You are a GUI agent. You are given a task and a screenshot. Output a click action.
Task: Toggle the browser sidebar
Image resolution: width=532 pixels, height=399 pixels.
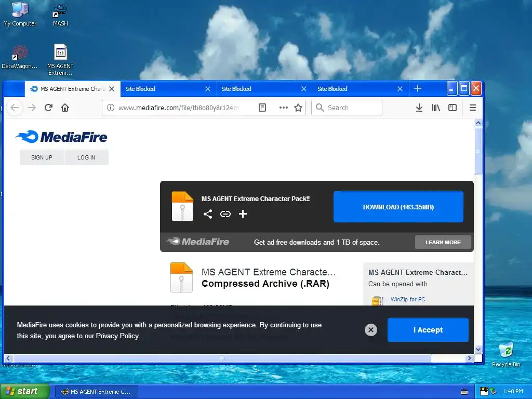(x=453, y=108)
